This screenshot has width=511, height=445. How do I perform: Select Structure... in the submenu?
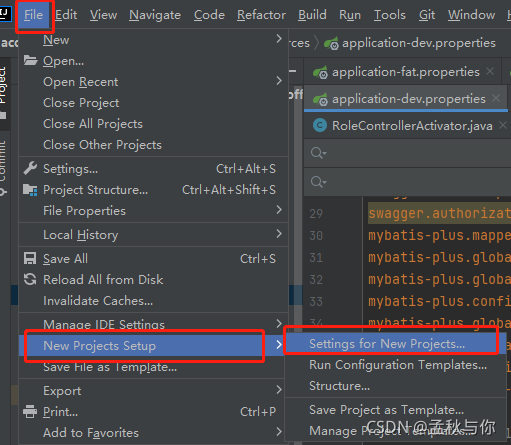click(x=396, y=386)
